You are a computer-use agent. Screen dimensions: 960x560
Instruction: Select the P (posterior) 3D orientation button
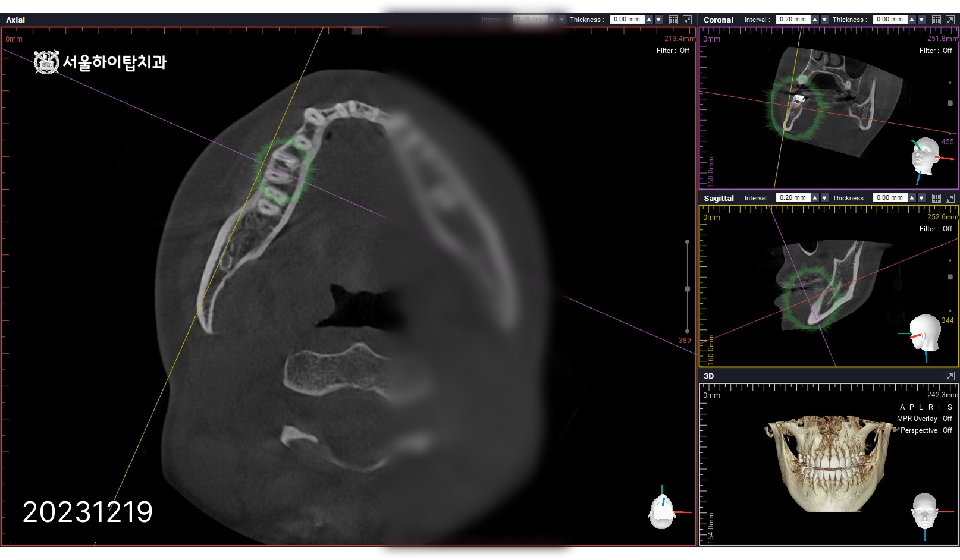(911, 407)
